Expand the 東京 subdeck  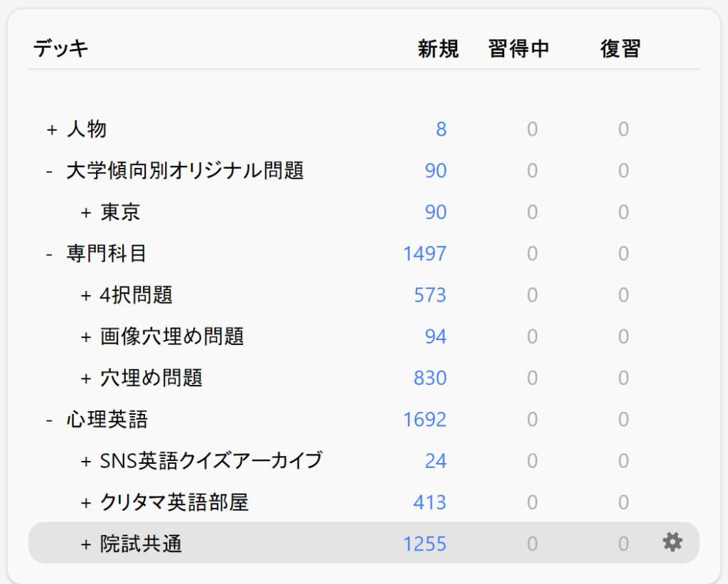pos(86,212)
